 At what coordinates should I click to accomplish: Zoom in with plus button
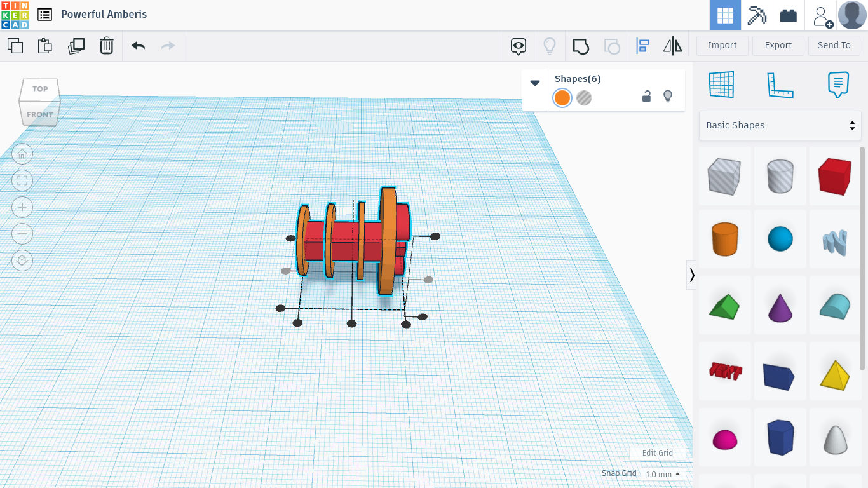22,207
